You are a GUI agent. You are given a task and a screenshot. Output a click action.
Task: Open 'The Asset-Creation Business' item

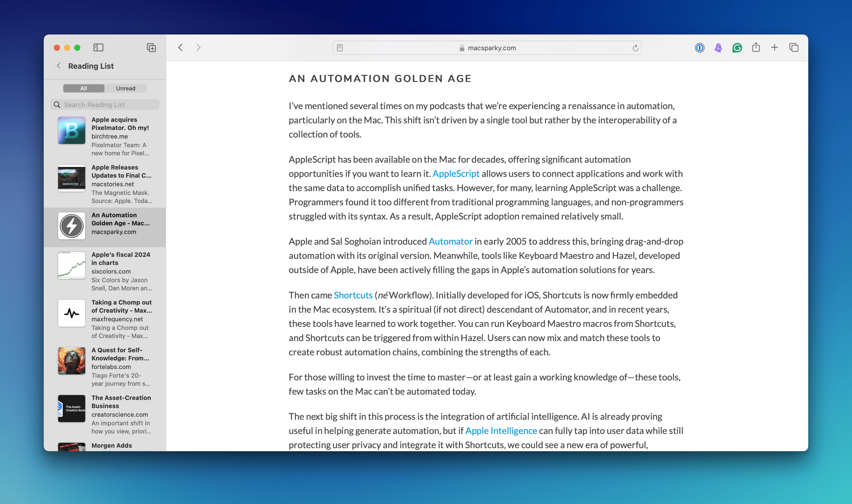coord(105,414)
